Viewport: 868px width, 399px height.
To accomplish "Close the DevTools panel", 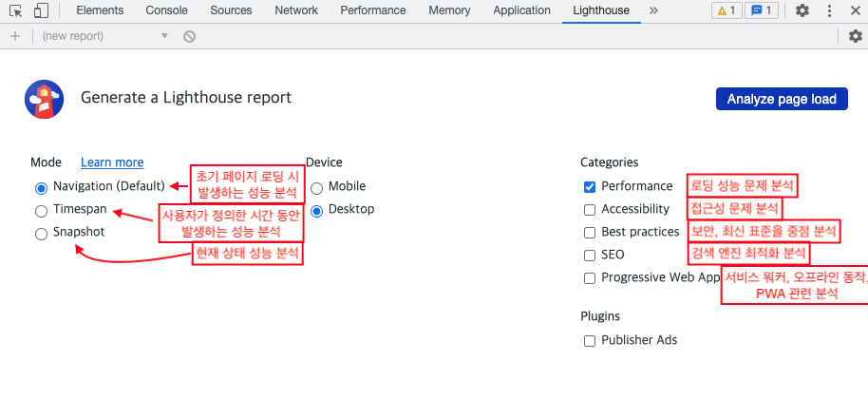I will click(x=855, y=10).
